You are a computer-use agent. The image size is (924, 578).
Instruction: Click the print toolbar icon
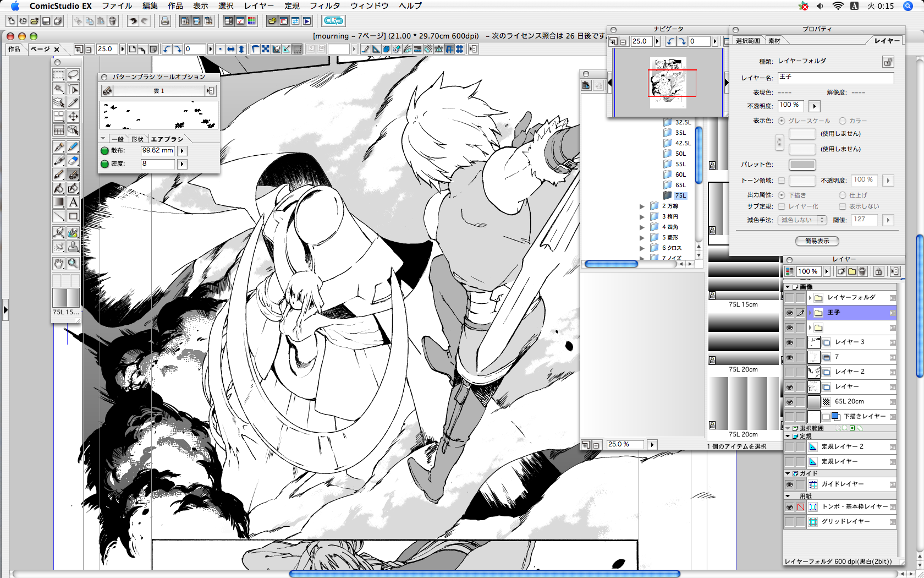164,21
